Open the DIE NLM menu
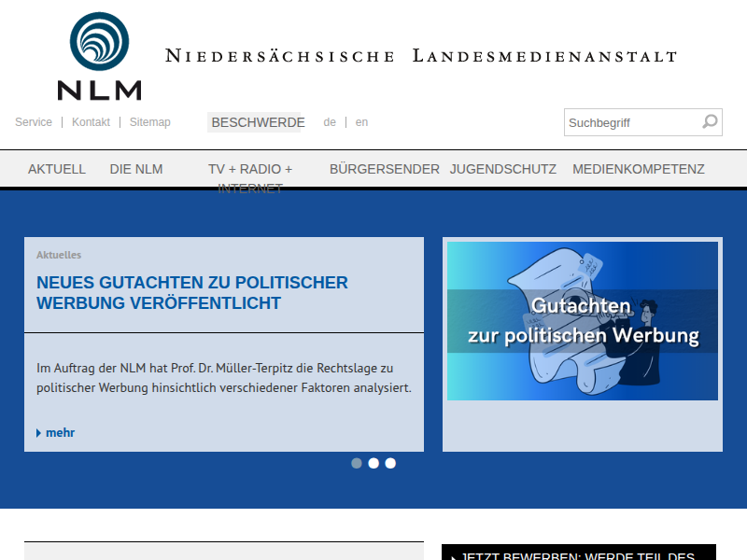Viewport: 747px width, 560px height. pos(136,169)
